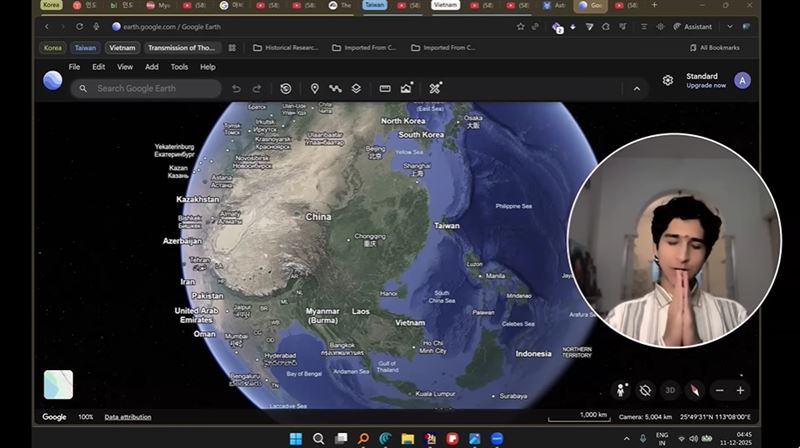Collapse the Google Earth toolbar with chevron

(x=637, y=89)
